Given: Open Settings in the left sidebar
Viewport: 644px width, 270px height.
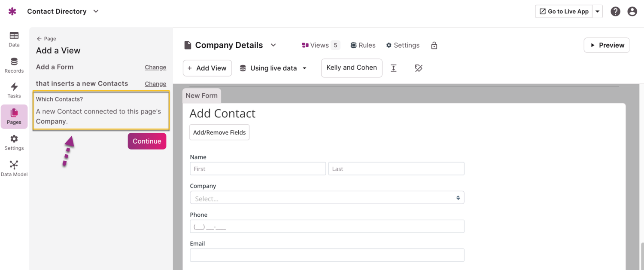Looking at the screenshot, I should pos(14,142).
